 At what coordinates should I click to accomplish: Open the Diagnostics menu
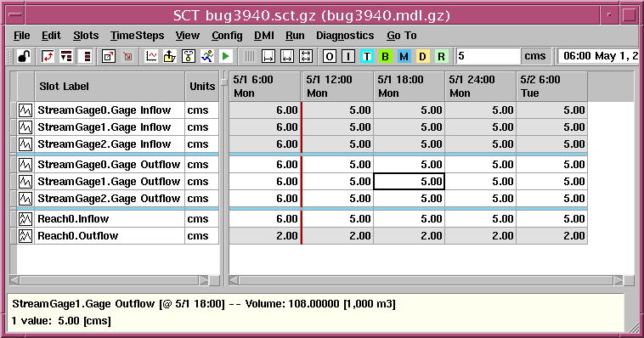[345, 36]
